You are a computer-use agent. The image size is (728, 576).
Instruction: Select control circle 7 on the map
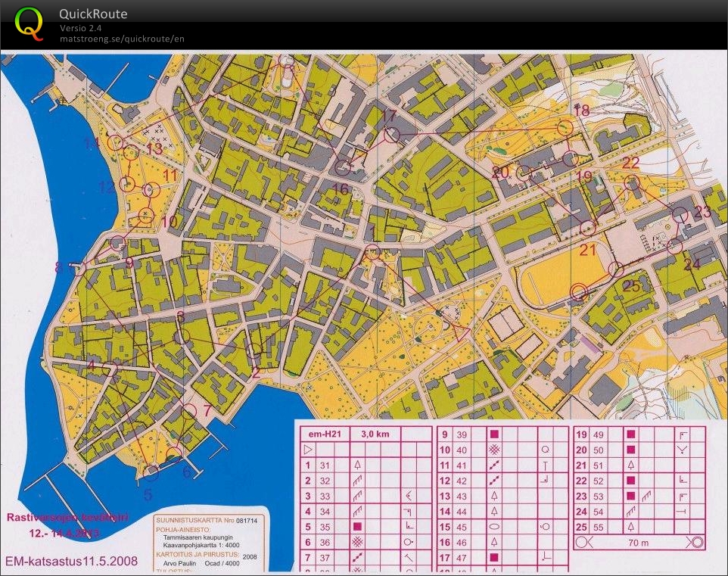tap(189, 411)
